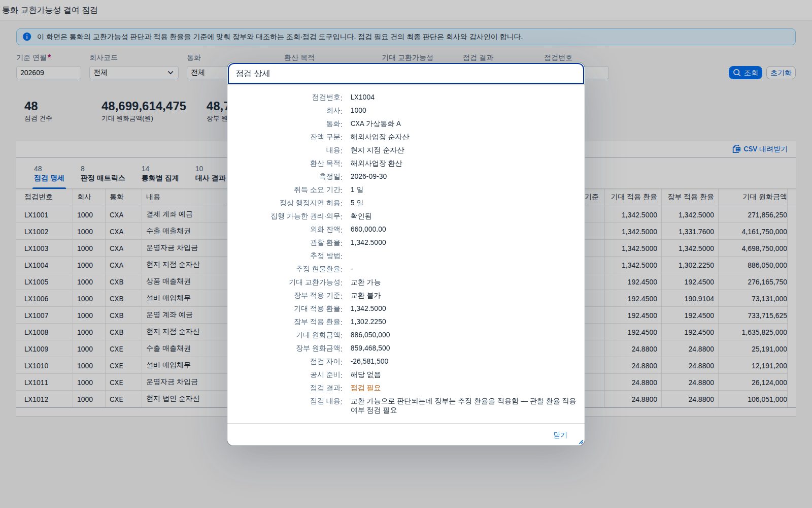This screenshot has height=508, width=812.
Task: Click the 48,699,614,475 기대 원화금액 KPI
Action: (144, 106)
